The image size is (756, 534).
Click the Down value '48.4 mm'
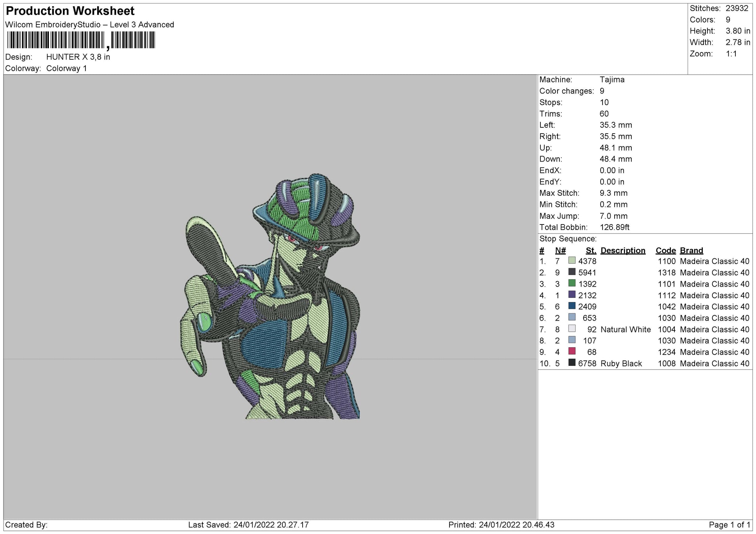pos(616,159)
